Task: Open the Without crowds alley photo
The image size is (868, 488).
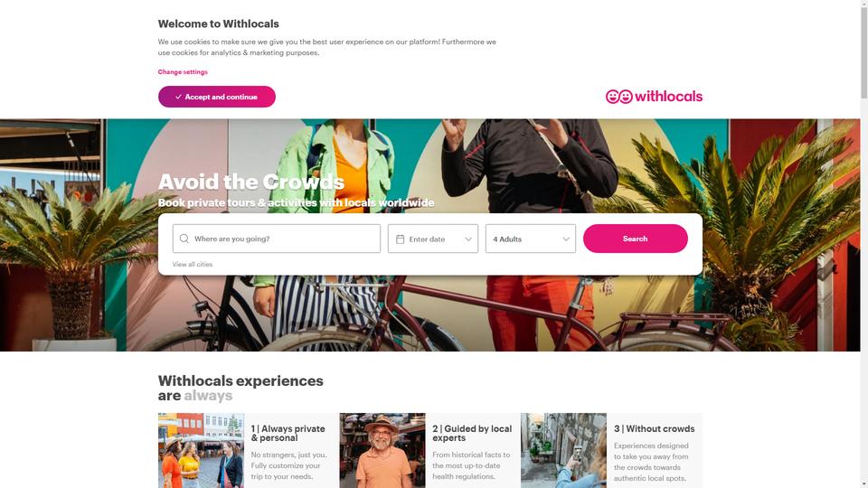Action: coord(563,450)
